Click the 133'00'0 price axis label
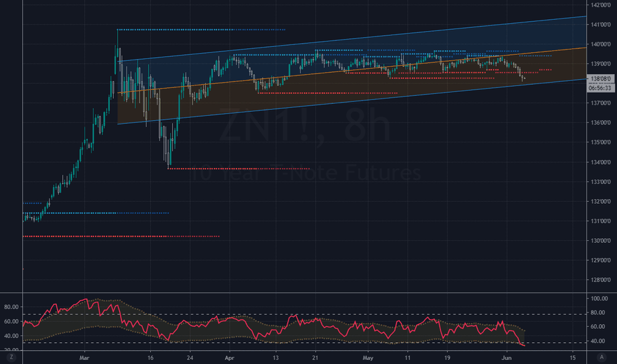Screen dimensions: 617x364 (600, 182)
